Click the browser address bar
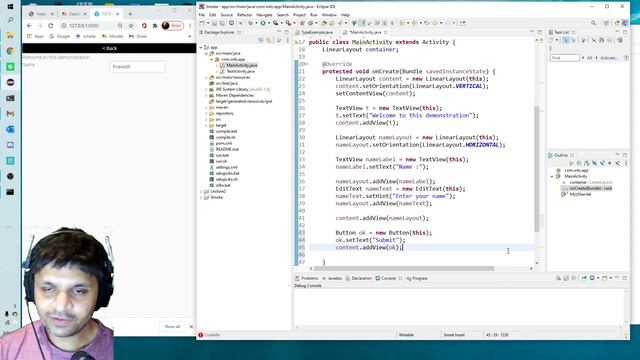 tap(88, 25)
